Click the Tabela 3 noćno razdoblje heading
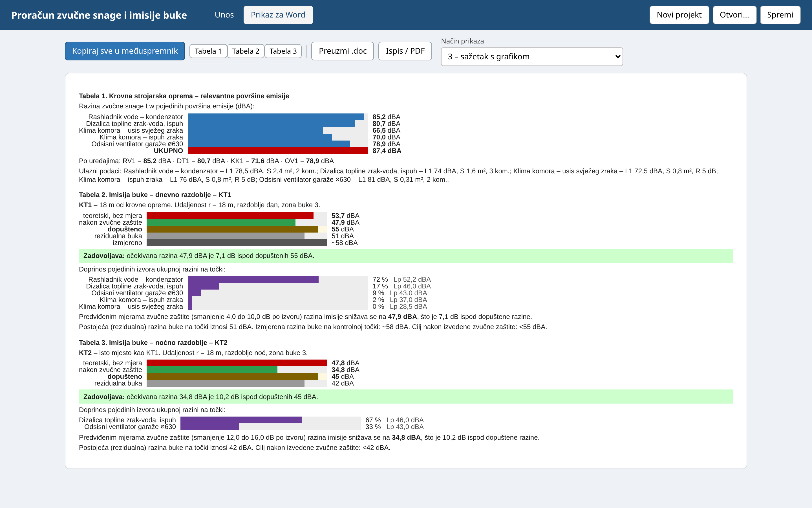Viewport: 812px width, 508px height. (153, 343)
